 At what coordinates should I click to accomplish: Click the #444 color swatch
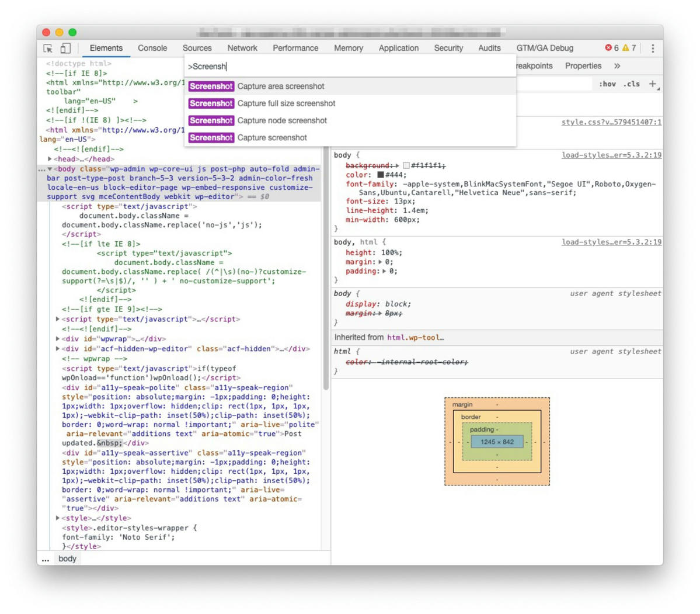[380, 175]
